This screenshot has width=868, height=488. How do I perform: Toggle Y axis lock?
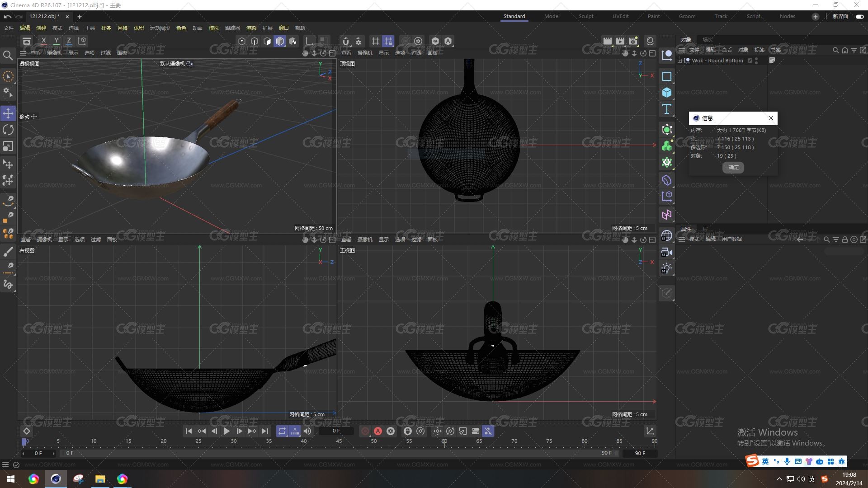(56, 41)
